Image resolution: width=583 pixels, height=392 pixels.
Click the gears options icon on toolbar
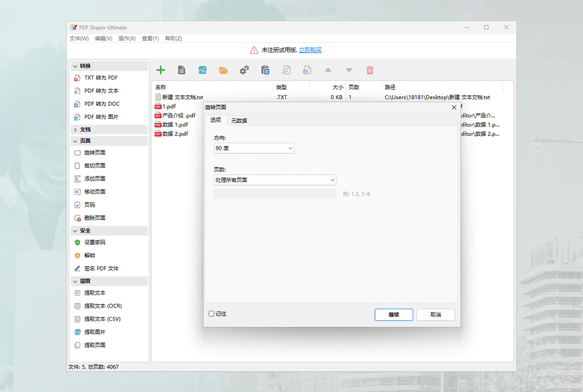pos(244,69)
